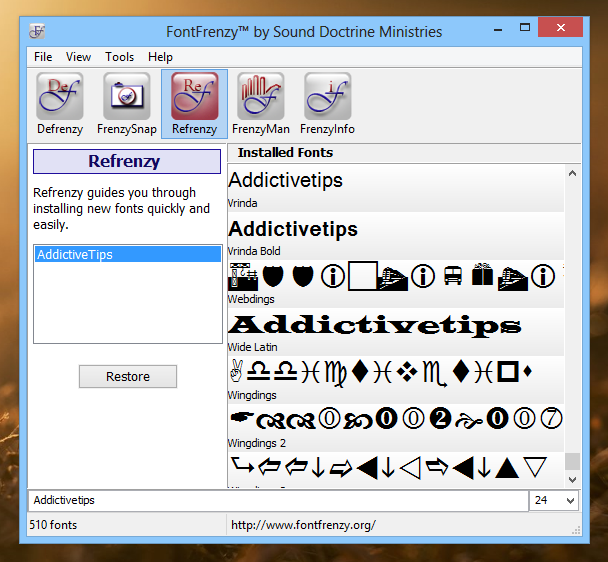Launch the FrenzySnap camera tool

(127, 104)
